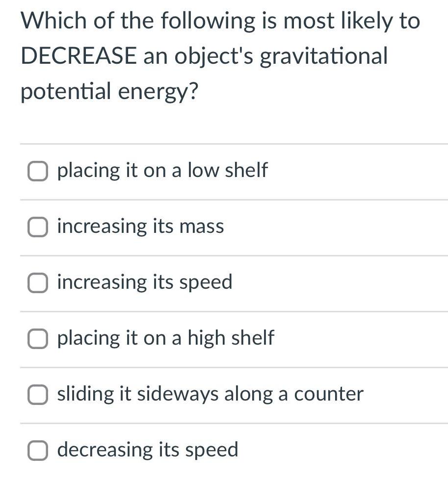Image resolution: width=448 pixels, height=479 pixels.
Task: Select the checkbox for "increasing its speed"
Action: [37, 283]
